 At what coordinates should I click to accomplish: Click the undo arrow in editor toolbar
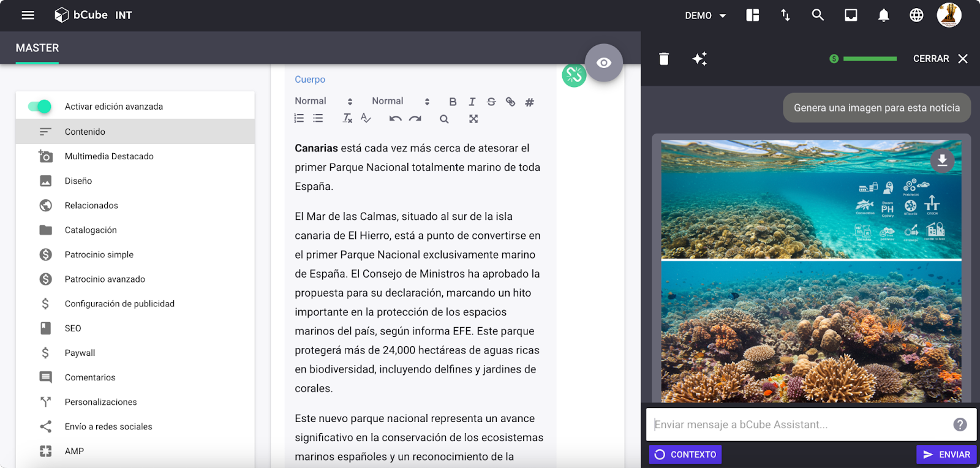click(395, 119)
